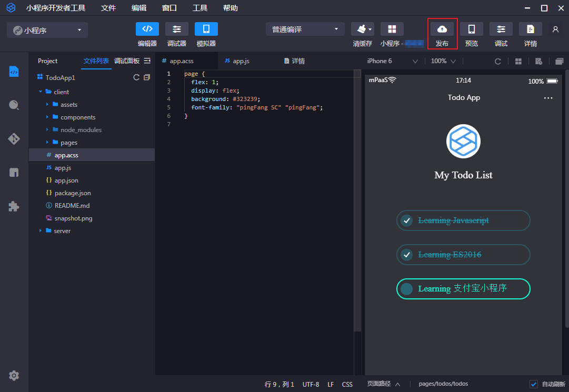Open the 文件 menu
The image size is (569, 392).
pyautogui.click(x=108, y=8)
